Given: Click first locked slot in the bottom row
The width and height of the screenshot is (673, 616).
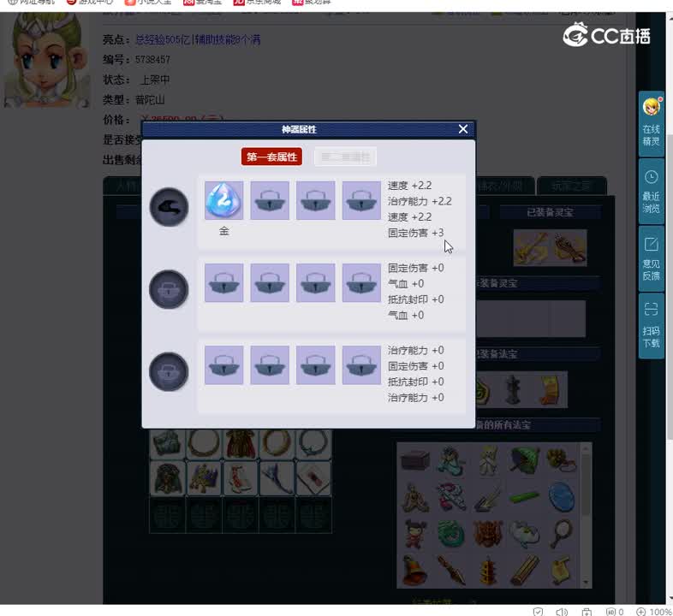Looking at the screenshot, I should pyautogui.click(x=224, y=365).
